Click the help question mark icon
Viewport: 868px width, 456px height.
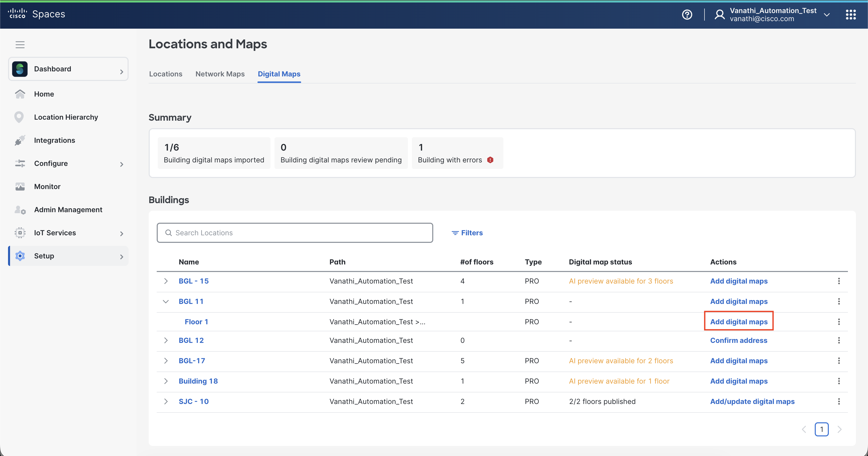pyautogui.click(x=687, y=15)
